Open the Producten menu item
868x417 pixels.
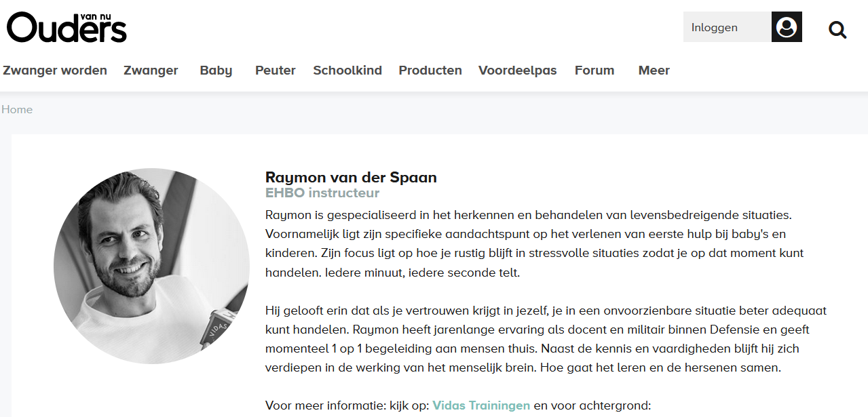(x=430, y=71)
